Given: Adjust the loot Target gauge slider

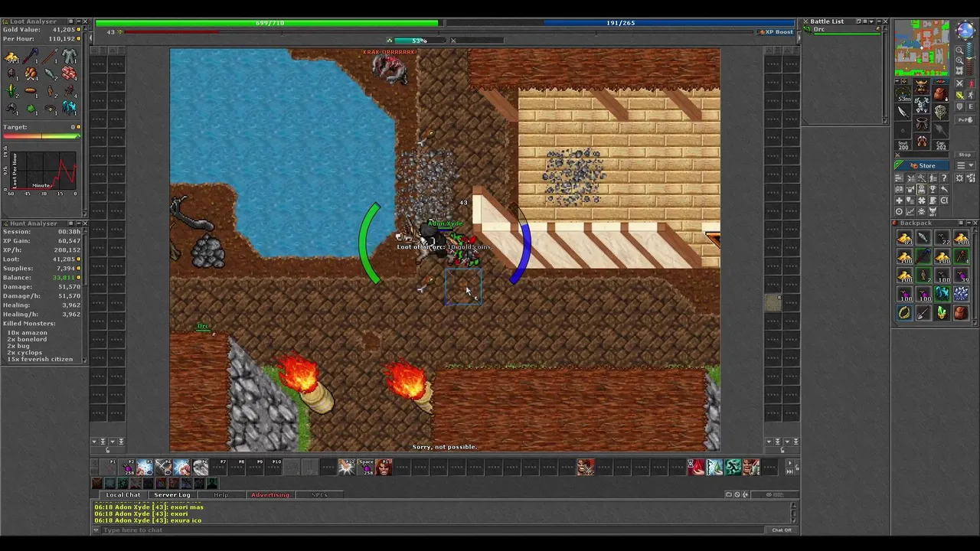Looking at the screenshot, I should [x=41, y=136].
